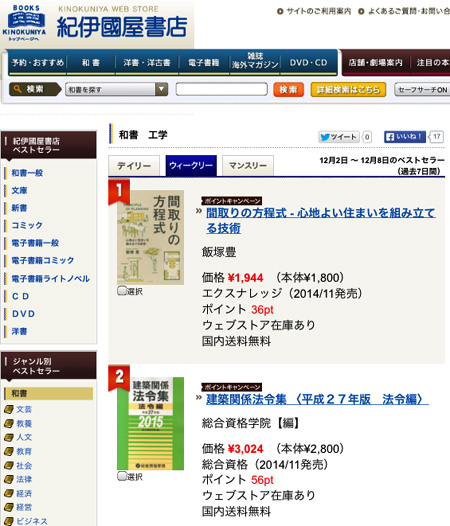
Task: Click the orange 検索 search button
Action: click(289, 90)
